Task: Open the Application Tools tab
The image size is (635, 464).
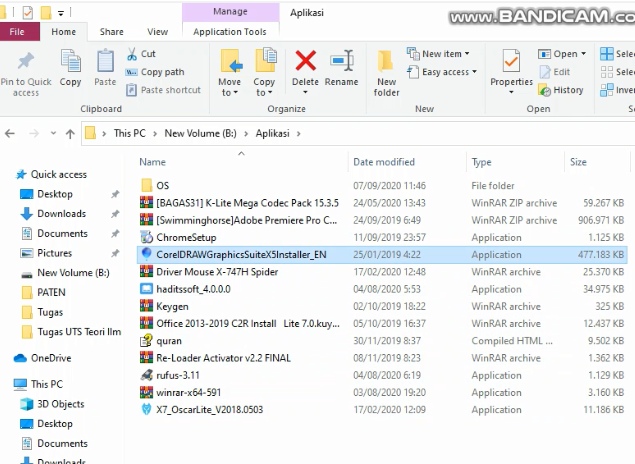Action: [230, 32]
